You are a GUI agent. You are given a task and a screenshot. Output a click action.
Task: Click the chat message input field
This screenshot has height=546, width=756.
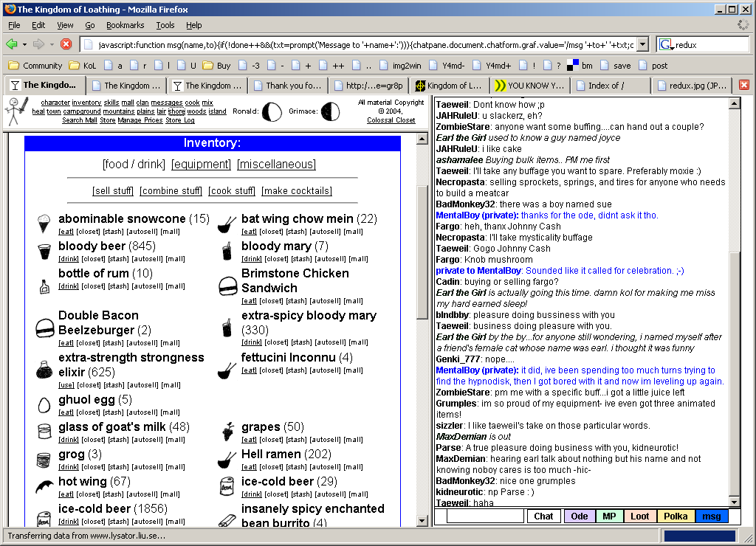pos(485,516)
